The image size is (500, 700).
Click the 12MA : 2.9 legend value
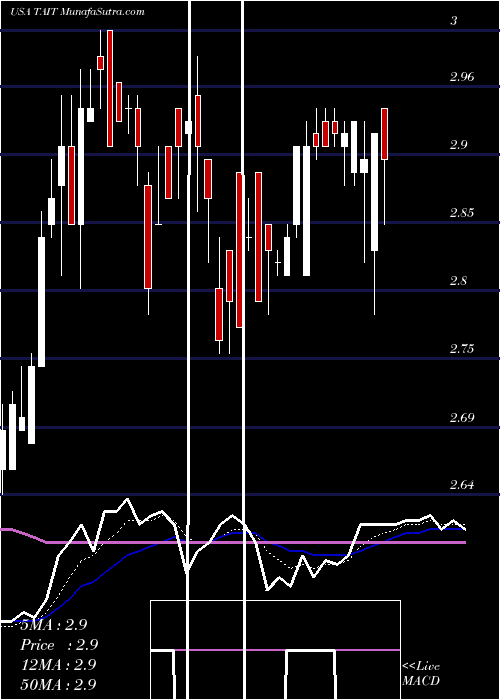pyautogui.click(x=58, y=664)
